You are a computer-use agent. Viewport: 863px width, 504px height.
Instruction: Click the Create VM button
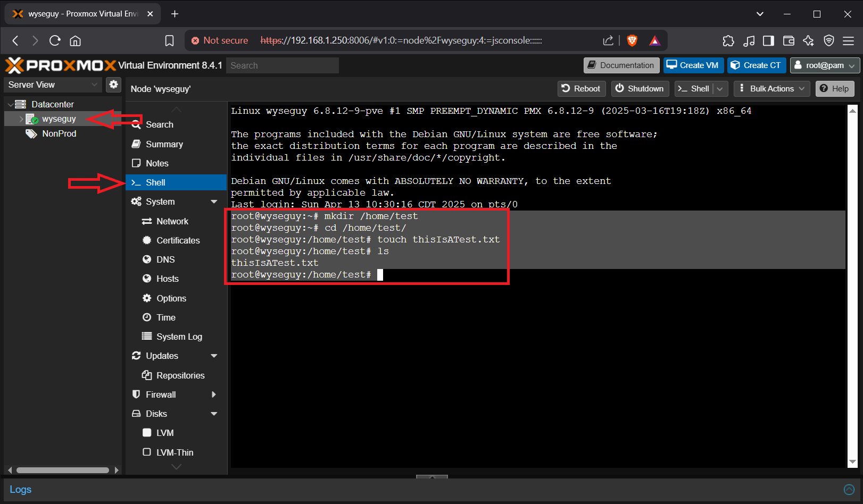point(693,65)
